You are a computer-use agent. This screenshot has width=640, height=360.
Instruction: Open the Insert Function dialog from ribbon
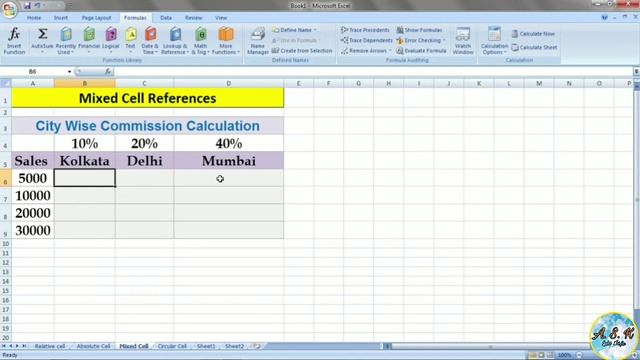pos(14,40)
